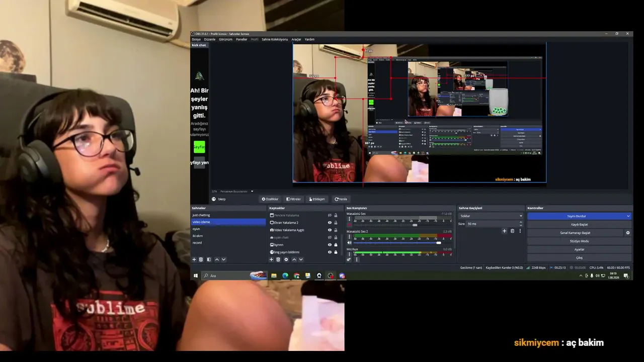Open the audio mixer panel menu dots at bottom

click(357, 259)
